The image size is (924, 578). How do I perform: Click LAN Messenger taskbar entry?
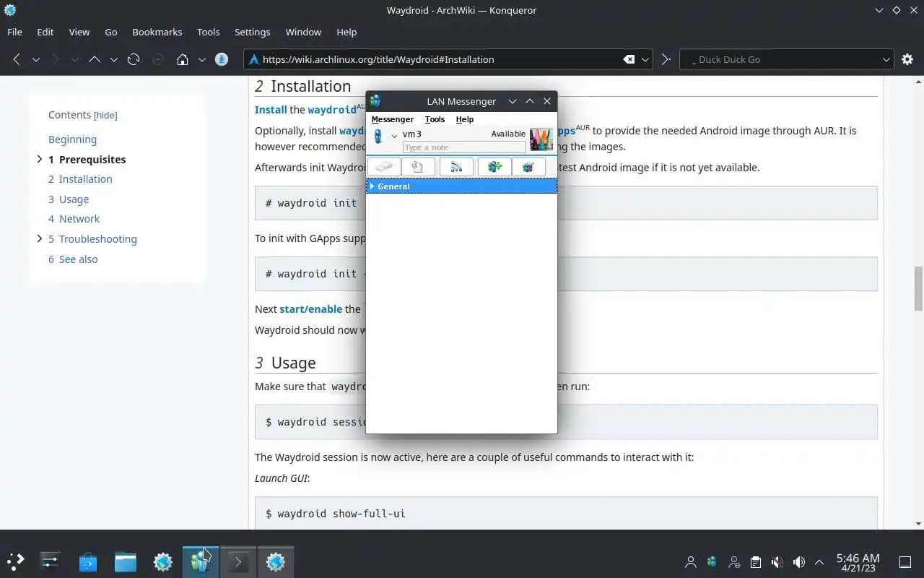coord(201,561)
